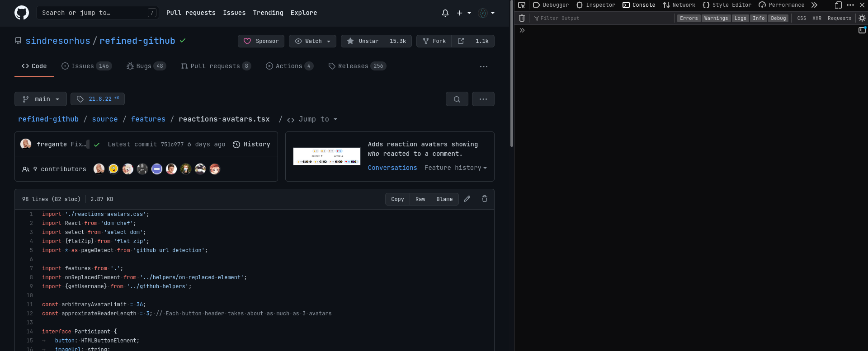Open sindresorhus user profile link
The image size is (868, 351).
(x=58, y=41)
